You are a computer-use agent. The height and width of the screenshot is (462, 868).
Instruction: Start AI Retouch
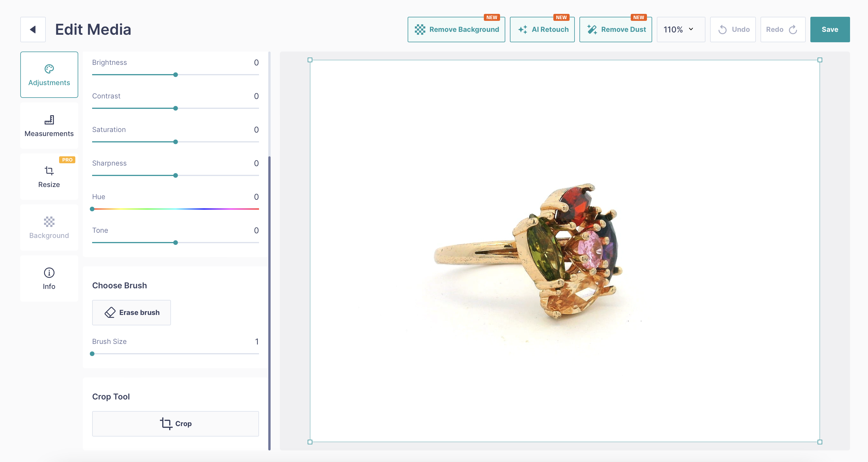(542, 29)
